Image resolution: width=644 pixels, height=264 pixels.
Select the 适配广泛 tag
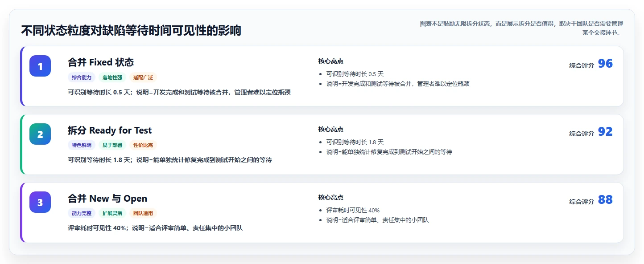[x=143, y=77]
